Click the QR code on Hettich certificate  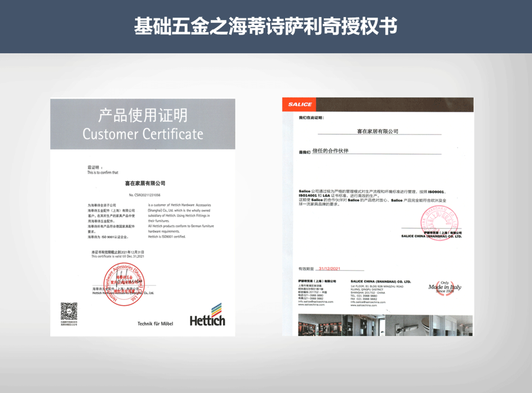point(69,311)
